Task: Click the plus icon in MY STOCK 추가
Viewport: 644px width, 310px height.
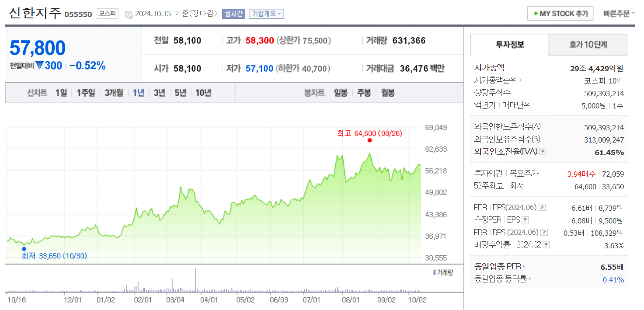Action: (535, 14)
